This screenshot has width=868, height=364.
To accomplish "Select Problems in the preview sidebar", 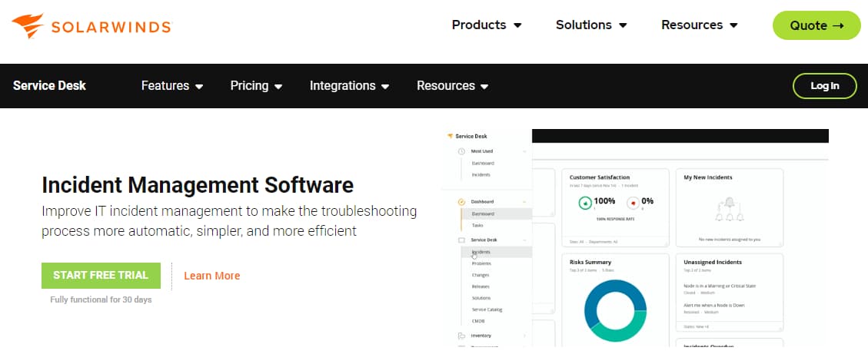I will [481, 263].
